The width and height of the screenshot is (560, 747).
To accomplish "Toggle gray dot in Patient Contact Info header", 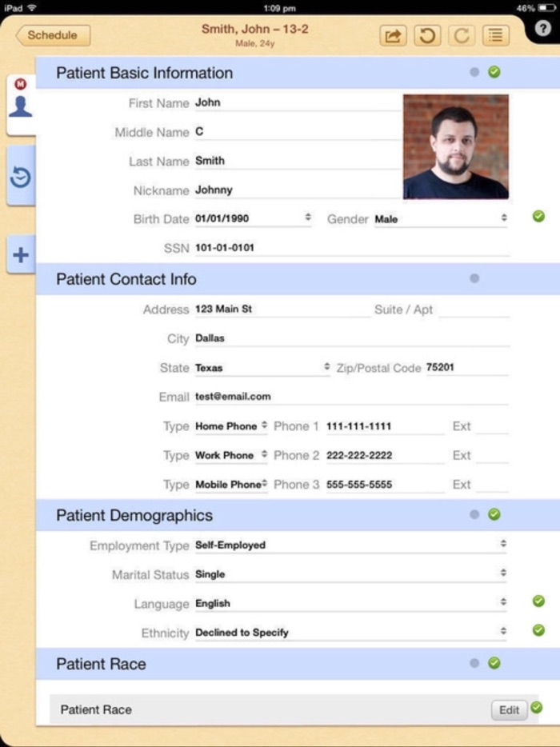I will [x=474, y=278].
